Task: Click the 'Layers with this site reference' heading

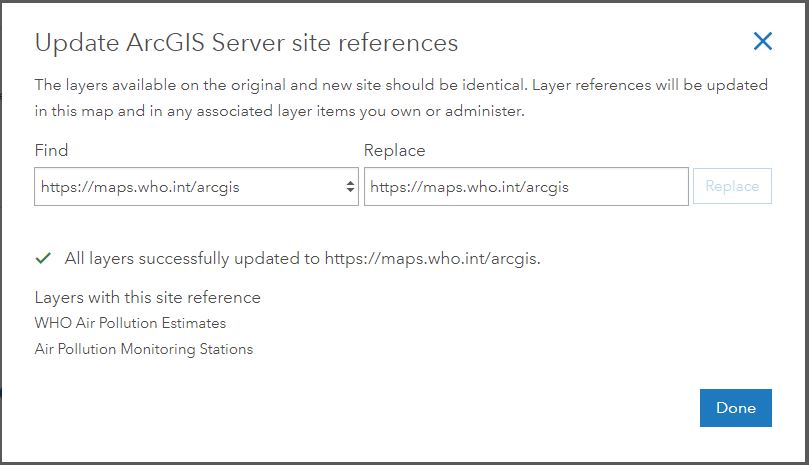Action: (x=148, y=297)
